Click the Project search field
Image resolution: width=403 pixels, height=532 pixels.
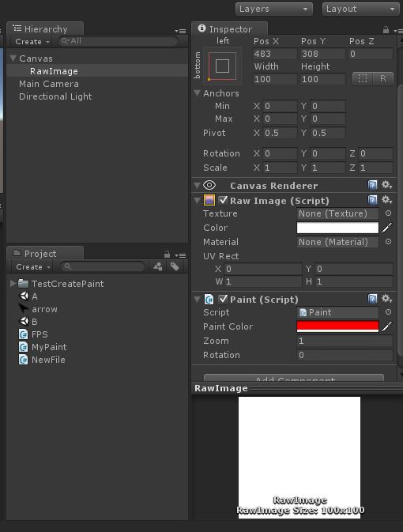103,266
